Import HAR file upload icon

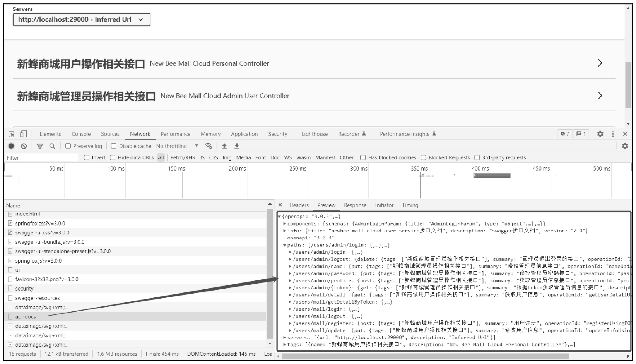pos(224,146)
